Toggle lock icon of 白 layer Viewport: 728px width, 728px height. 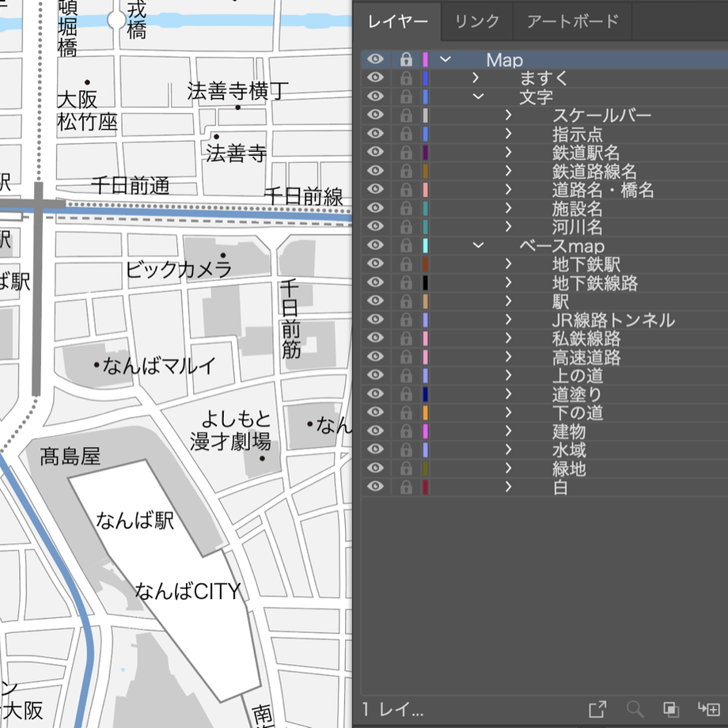[x=406, y=487]
